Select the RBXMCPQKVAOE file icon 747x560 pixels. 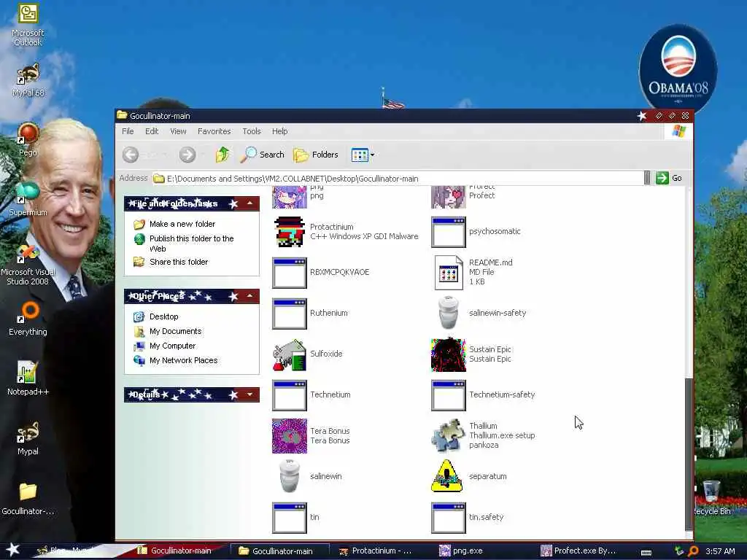[289, 273]
